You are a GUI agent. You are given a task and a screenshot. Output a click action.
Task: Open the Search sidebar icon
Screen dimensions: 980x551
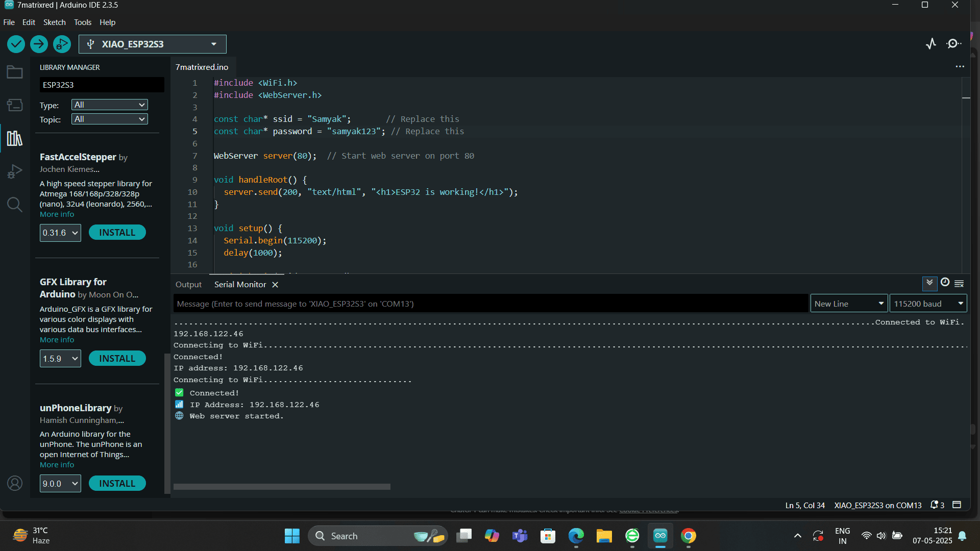[14, 205]
